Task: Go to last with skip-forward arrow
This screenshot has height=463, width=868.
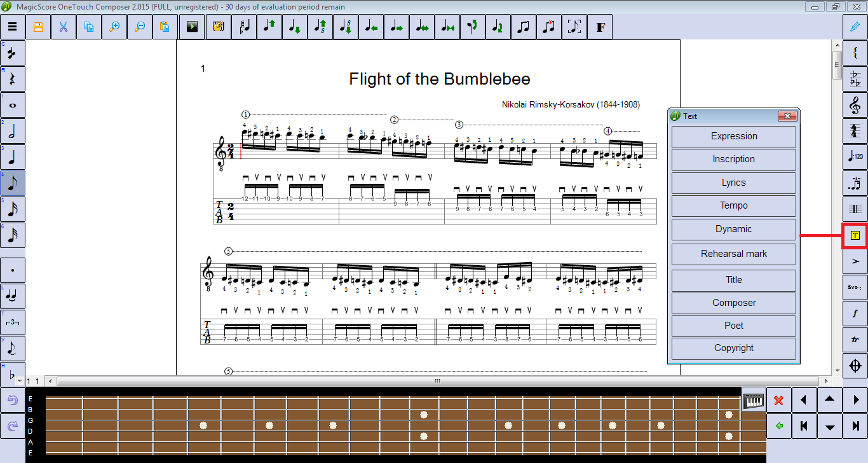Action: coord(855,426)
